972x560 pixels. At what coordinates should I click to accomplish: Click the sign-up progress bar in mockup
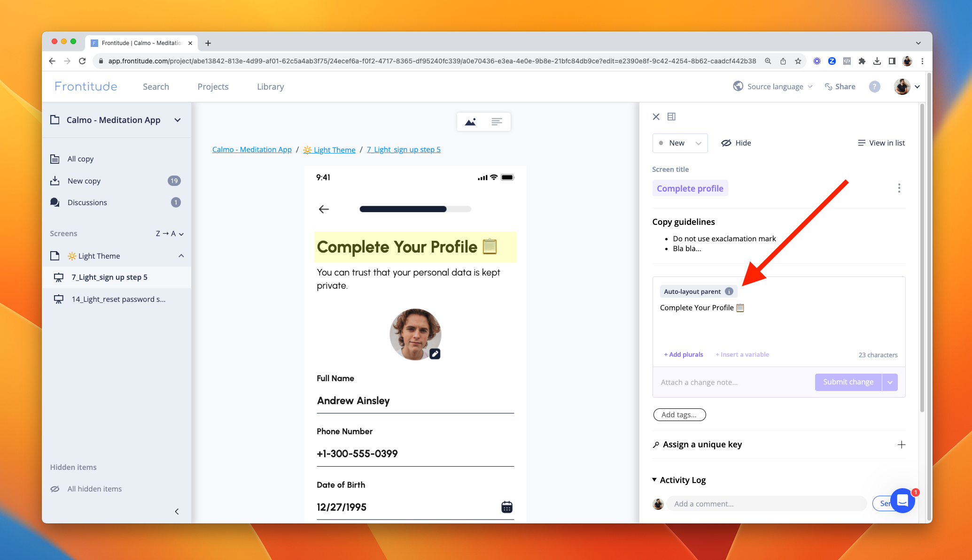coord(415,209)
